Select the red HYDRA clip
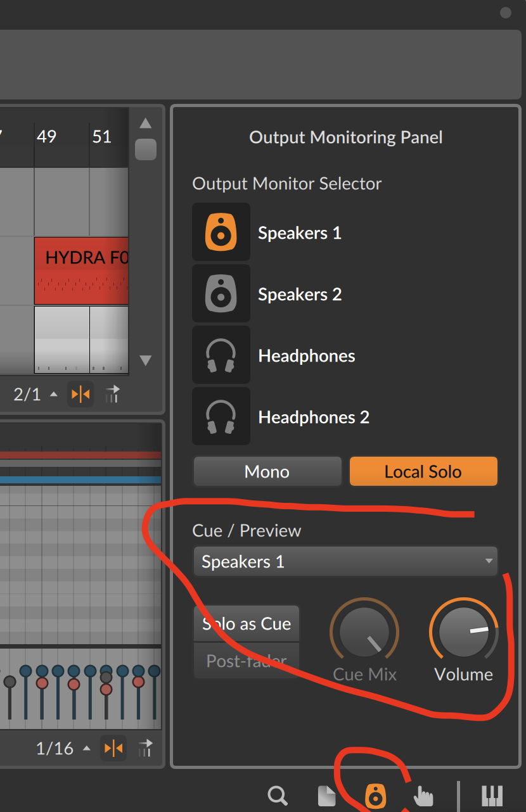This screenshot has width=526, height=812. click(82, 270)
